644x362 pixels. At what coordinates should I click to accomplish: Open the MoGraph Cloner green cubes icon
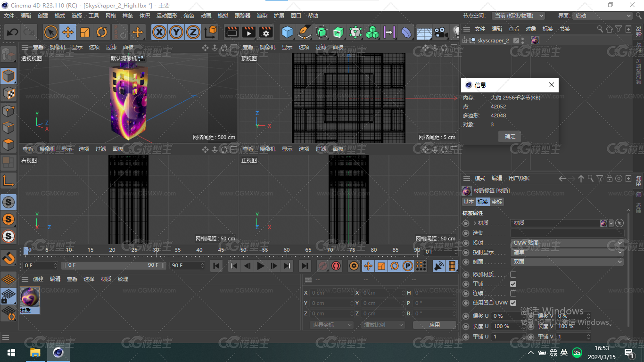(372, 32)
